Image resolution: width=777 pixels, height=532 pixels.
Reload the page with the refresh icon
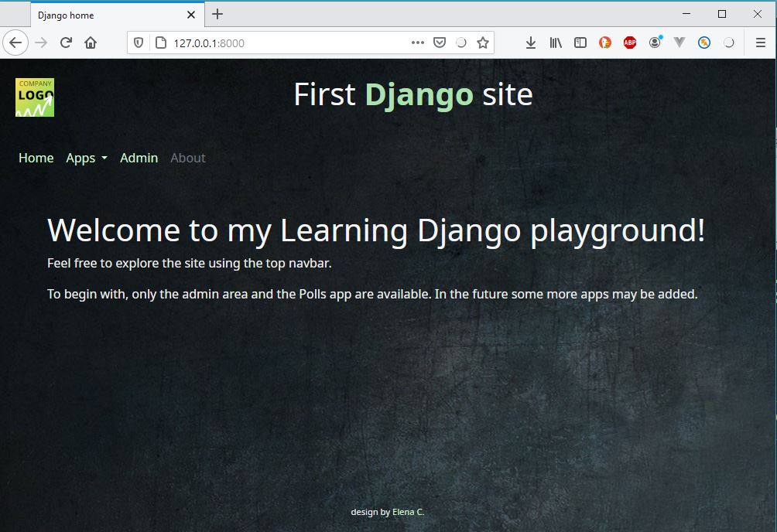66,43
